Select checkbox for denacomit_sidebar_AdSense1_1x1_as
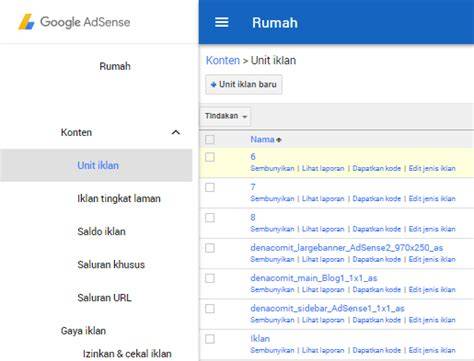This screenshot has height=361, width=474. point(210,309)
